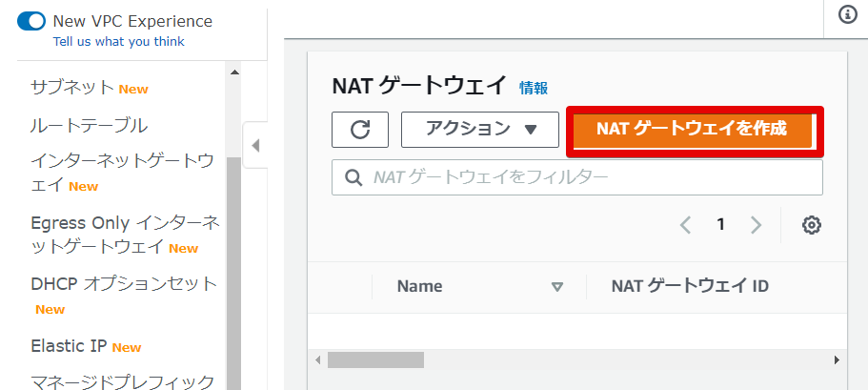Screen dimensions: 868x390
Task: Open ルートテーブル in the sidebar
Action: (x=90, y=126)
